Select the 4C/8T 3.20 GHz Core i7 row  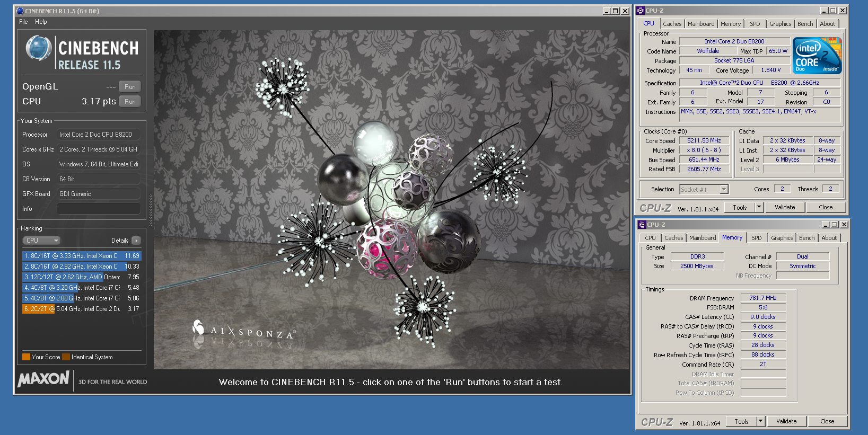pos(82,288)
